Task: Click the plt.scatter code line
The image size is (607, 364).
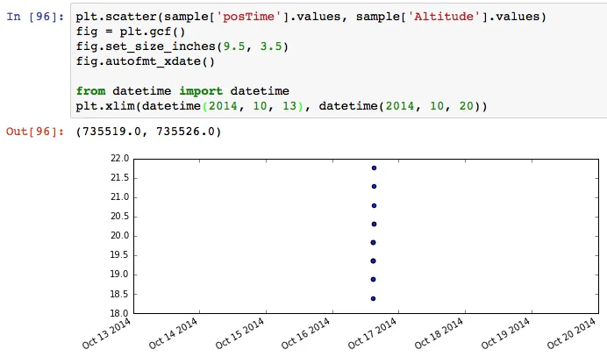Action: coord(311,17)
